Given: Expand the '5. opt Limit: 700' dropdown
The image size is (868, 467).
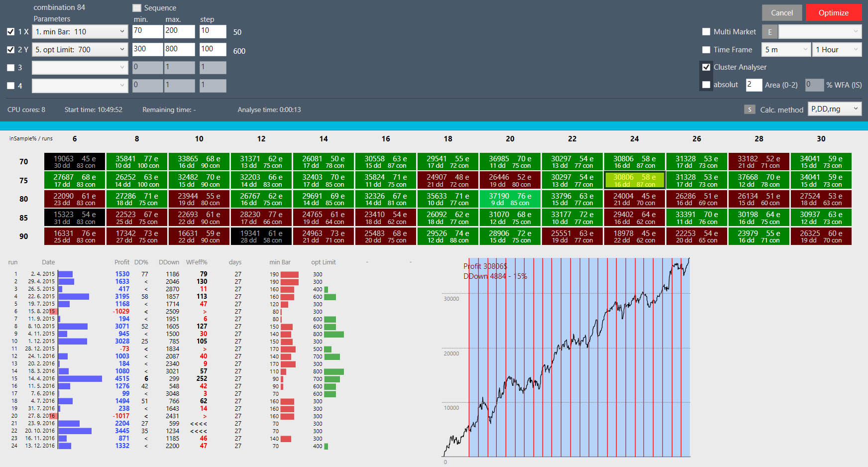Looking at the screenshot, I should pyautogui.click(x=80, y=50).
